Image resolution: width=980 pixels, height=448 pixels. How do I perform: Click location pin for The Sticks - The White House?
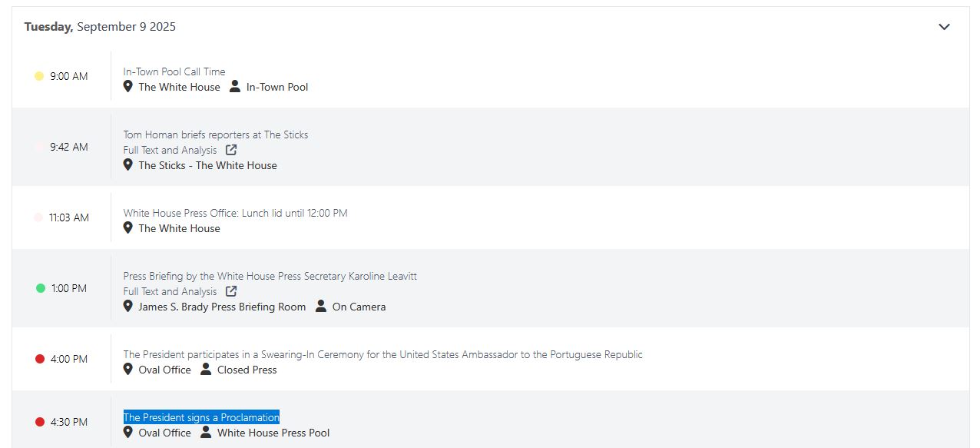point(128,164)
